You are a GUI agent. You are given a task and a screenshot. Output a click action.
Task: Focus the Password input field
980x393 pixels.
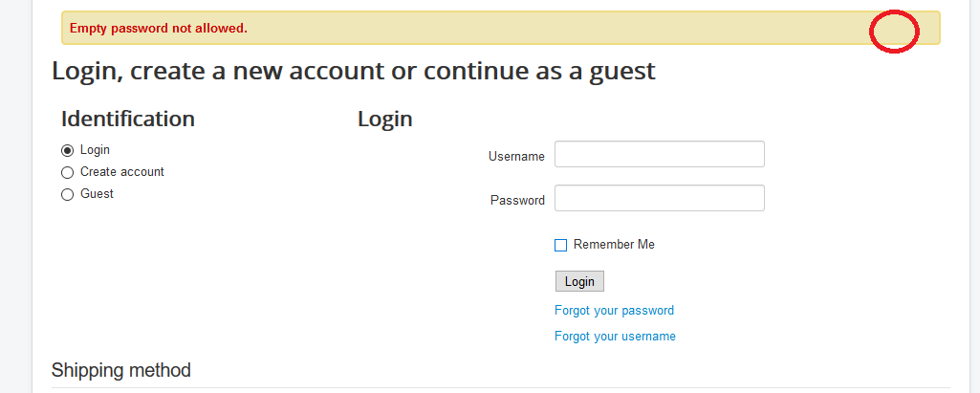pyautogui.click(x=659, y=198)
